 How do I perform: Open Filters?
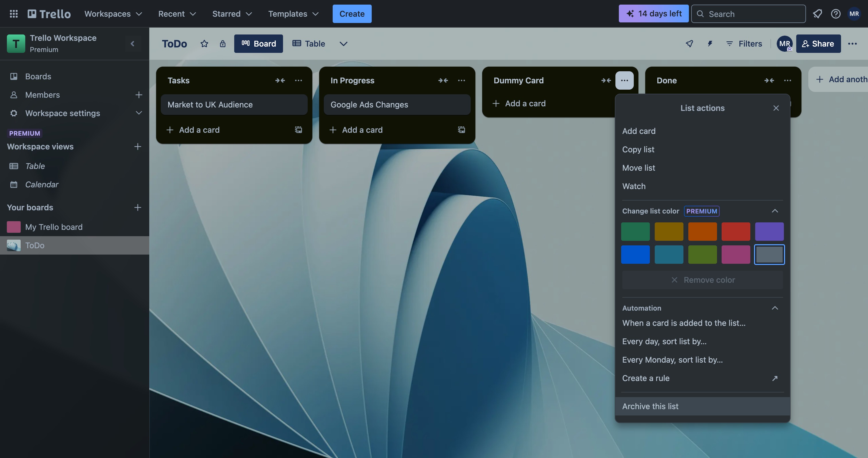click(743, 43)
